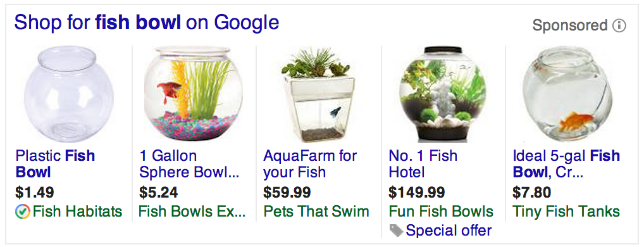This screenshot has height=247, width=644.
Task: Click the Special offer link
Action: [x=449, y=231]
